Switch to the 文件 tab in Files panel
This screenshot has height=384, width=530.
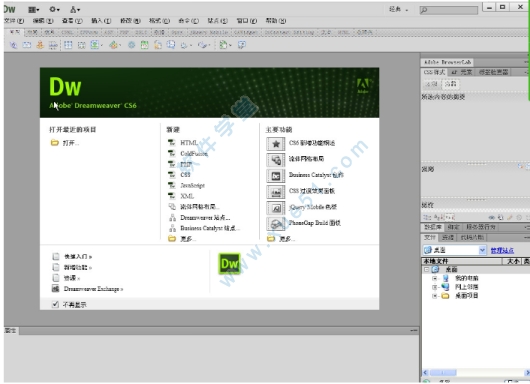[x=430, y=238]
